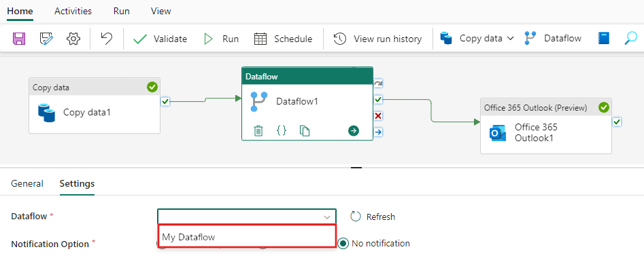Open the General settings tab
This screenshot has width=644, height=277.
(27, 183)
